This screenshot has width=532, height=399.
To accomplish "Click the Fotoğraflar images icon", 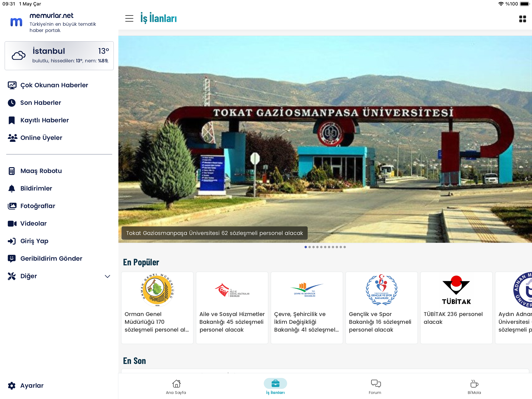I will 12,206.
